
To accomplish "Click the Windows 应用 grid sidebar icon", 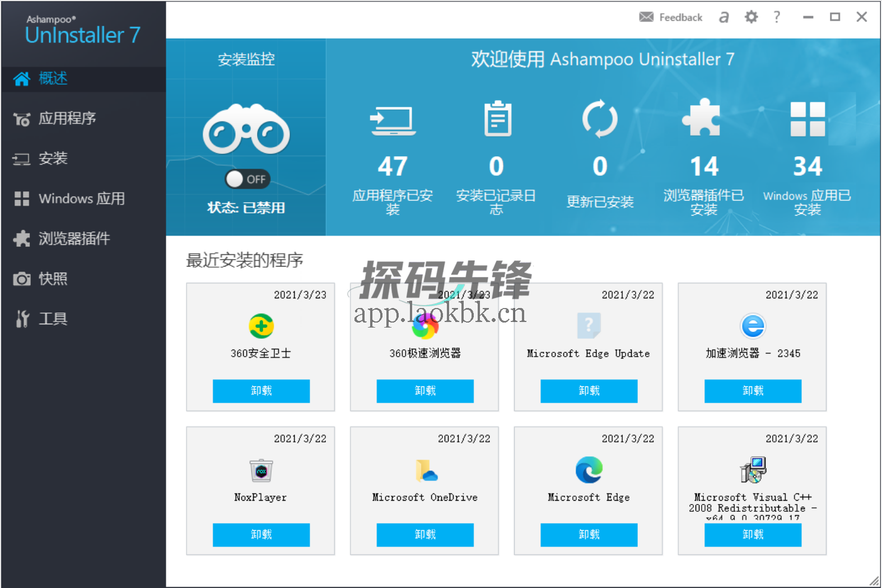I will click(x=22, y=199).
